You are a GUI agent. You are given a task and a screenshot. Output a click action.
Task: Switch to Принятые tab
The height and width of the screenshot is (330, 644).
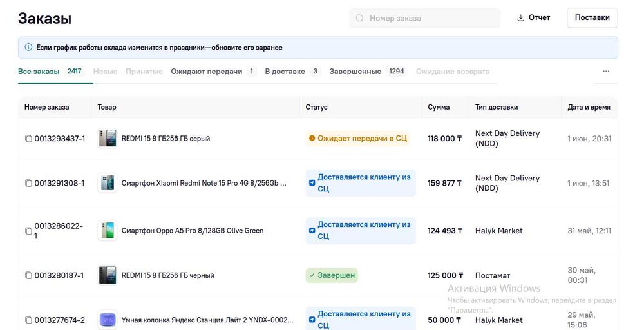(x=144, y=72)
